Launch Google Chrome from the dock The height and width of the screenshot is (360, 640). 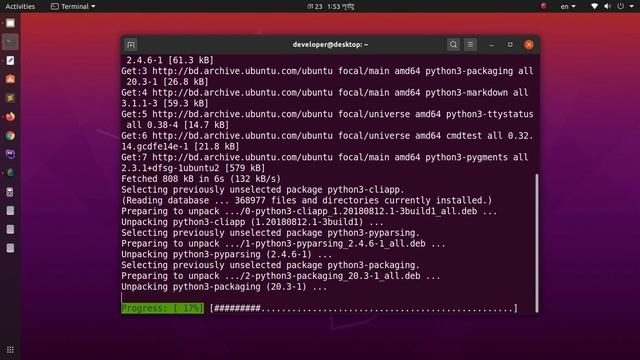point(10,136)
